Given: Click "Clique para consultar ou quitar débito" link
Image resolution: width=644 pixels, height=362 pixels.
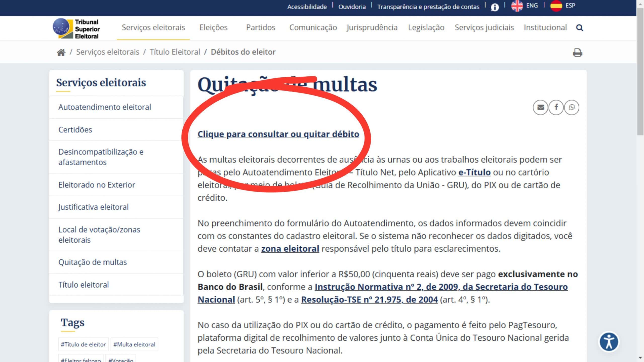Looking at the screenshot, I should click(x=278, y=134).
